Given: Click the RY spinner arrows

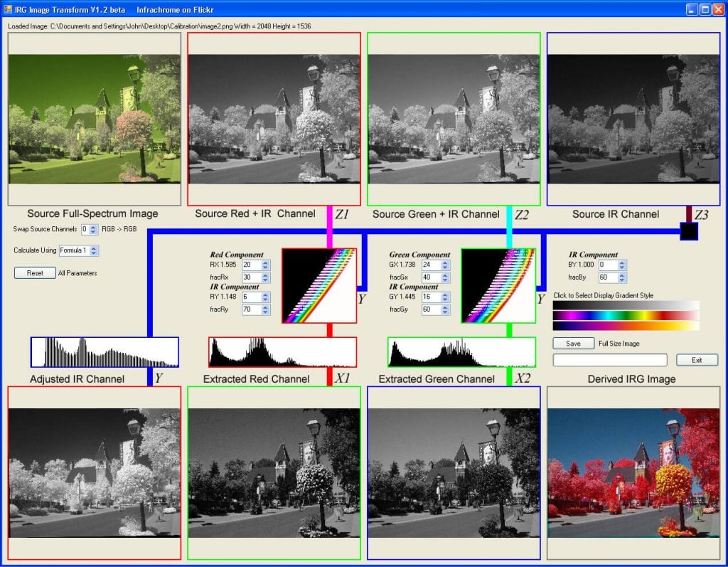Looking at the screenshot, I should tap(266, 297).
